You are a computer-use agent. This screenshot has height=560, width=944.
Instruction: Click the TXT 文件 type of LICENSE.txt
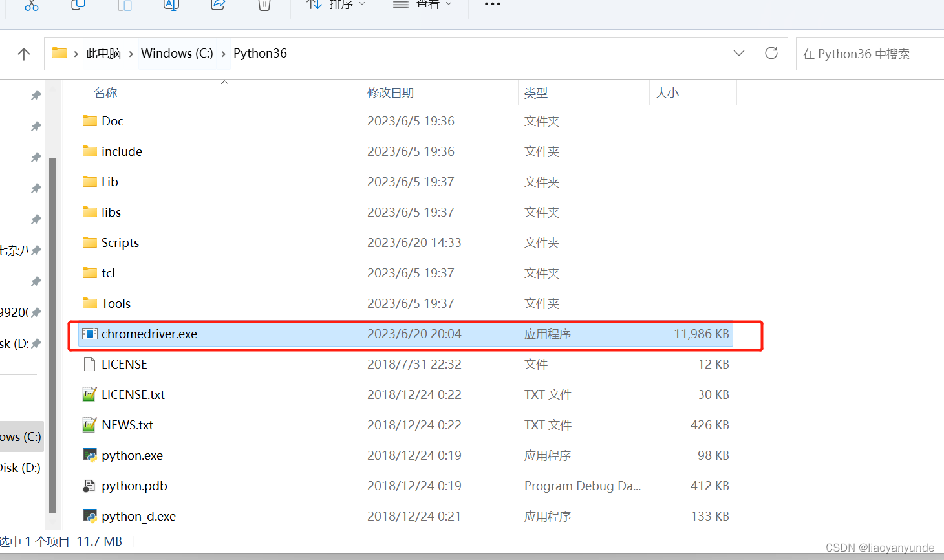pos(548,394)
